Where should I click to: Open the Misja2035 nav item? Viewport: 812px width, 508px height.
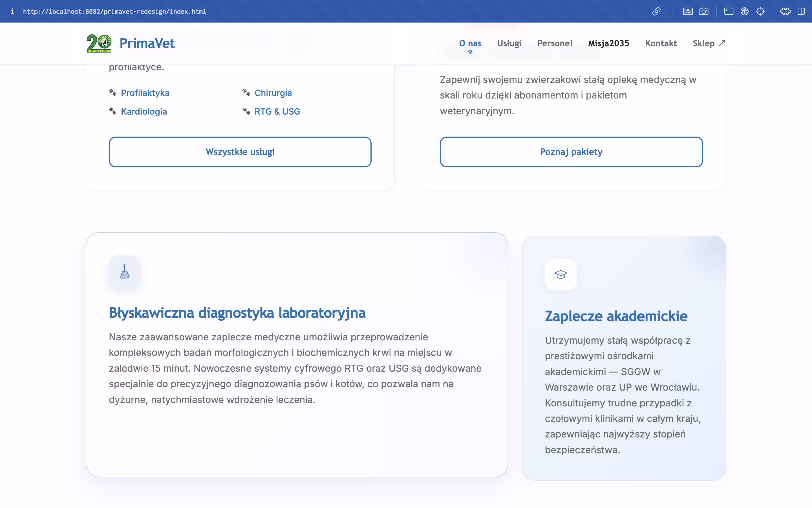pos(609,43)
